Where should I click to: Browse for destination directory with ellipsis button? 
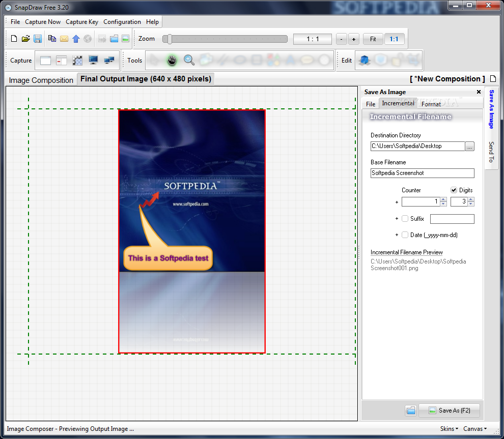pyautogui.click(x=469, y=146)
